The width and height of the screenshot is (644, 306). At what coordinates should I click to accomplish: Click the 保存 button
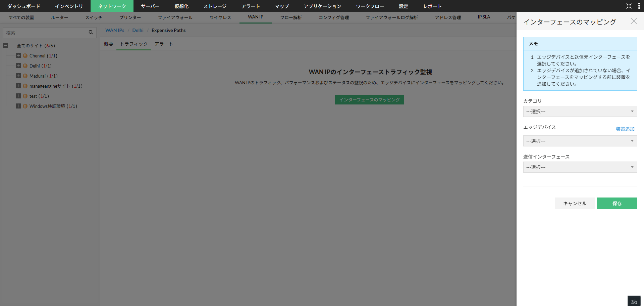click(617, 203)
